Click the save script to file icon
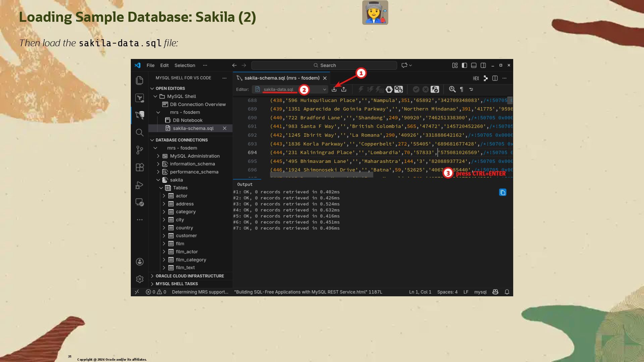Screen dimensions: 644x362 click(x=344, y=89)
